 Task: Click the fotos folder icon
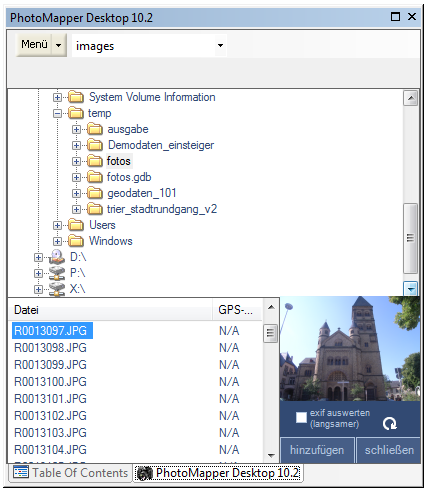95,161
